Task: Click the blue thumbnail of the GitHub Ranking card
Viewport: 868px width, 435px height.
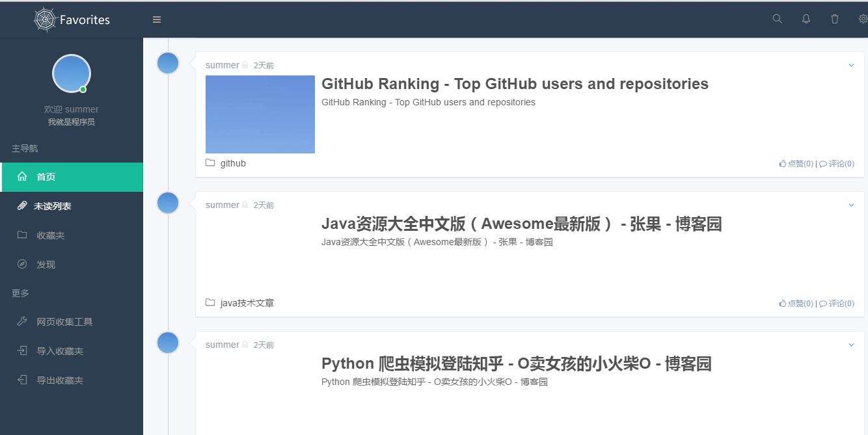Action: coord(260,114)
